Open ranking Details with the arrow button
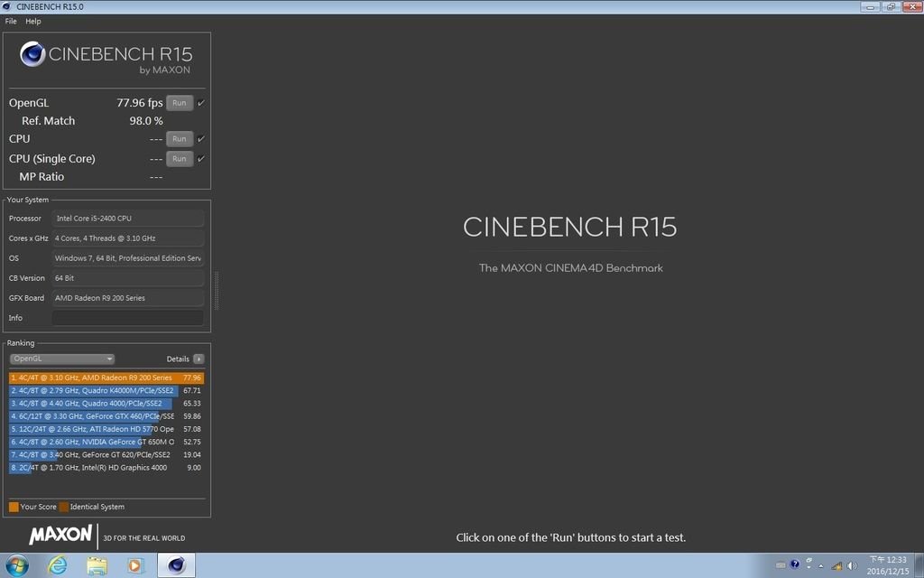 tap(199, 359)
